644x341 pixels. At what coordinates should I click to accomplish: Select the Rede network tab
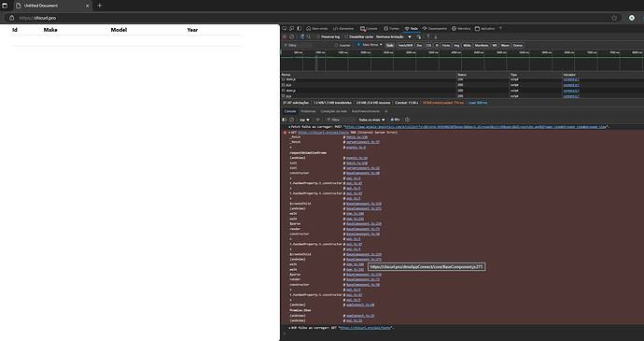tap(412, 28)
